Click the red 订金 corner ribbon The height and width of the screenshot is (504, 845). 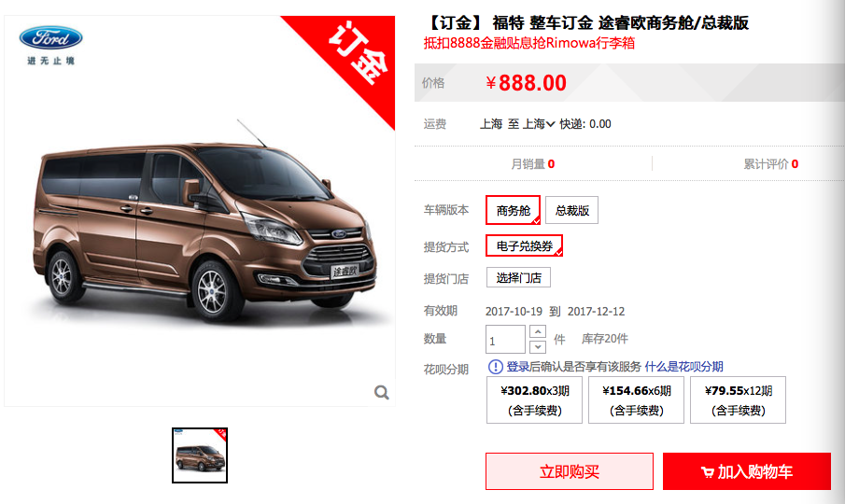click(350, 59)
